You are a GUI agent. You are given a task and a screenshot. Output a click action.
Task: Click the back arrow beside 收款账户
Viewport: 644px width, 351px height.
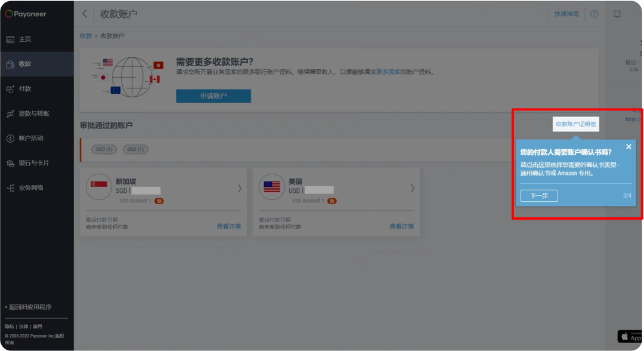(x=85, y=14)
